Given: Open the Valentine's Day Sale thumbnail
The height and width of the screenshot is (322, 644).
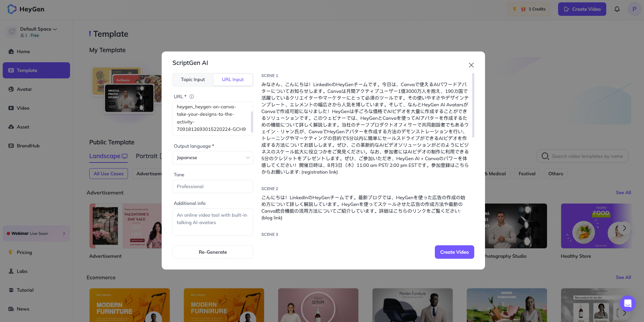Looking at the screenshot, I should 125,226.
